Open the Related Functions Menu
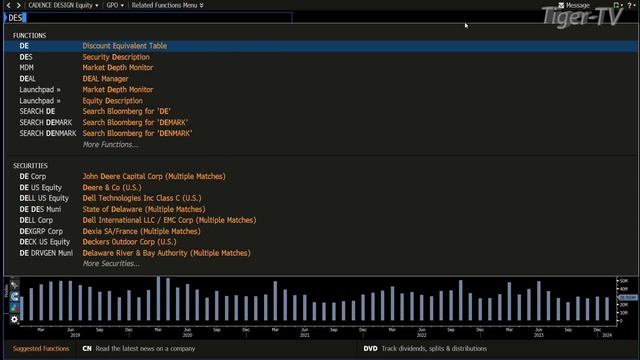 [167, 5]
